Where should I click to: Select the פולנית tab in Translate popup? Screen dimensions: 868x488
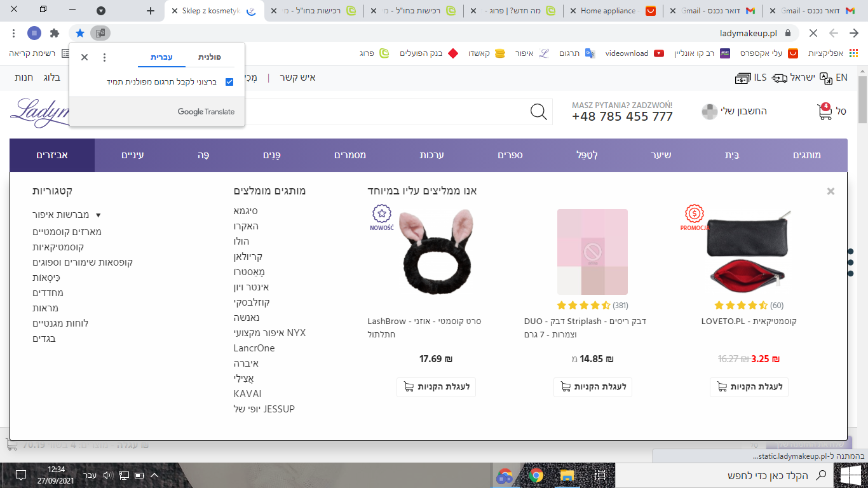point(210,57)
